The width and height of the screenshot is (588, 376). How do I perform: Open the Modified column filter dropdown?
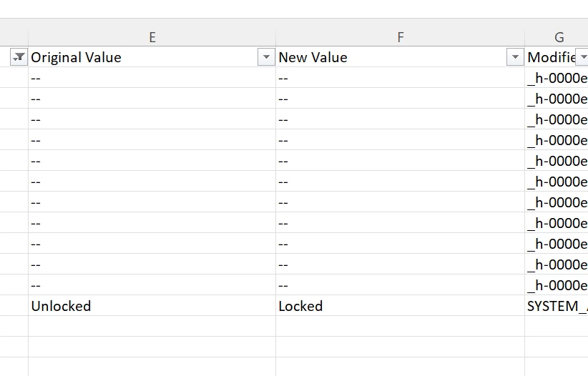point(582,57)
